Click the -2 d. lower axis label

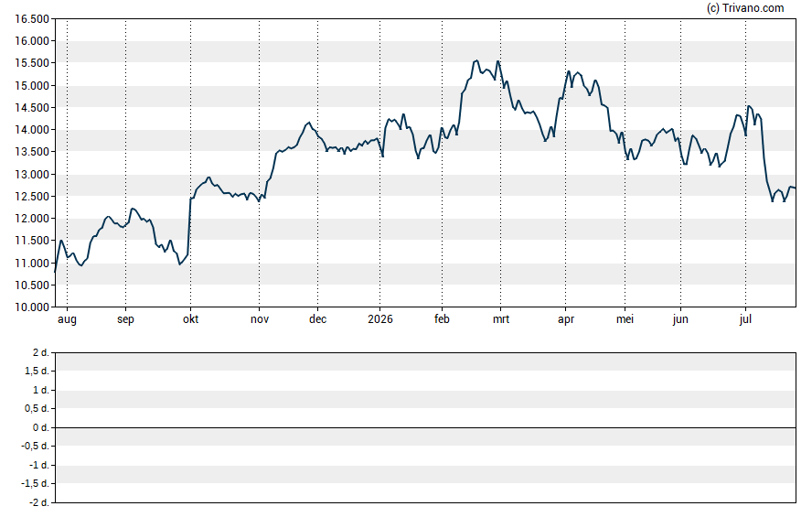(x=39, y=502)
